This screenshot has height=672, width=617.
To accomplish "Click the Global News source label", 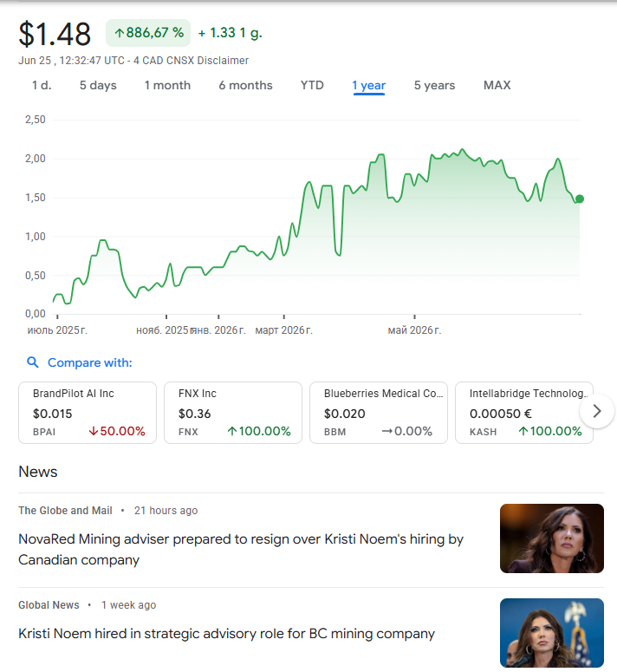I will click(x=49, y=604).
